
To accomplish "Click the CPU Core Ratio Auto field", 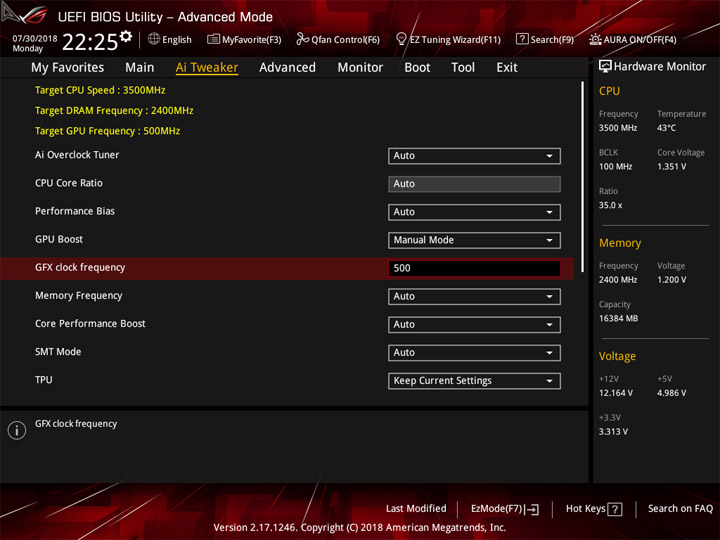I will (474, 184).
